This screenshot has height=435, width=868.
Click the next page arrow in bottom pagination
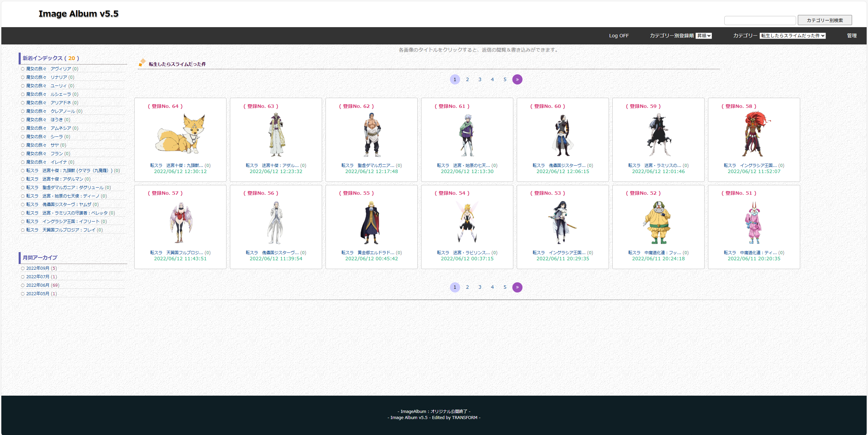coord(517,287)
